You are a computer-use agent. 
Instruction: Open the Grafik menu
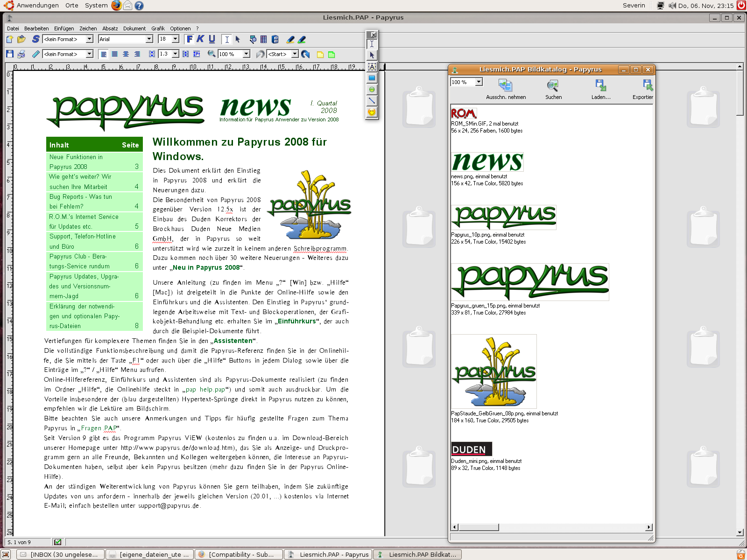(158, 28)
